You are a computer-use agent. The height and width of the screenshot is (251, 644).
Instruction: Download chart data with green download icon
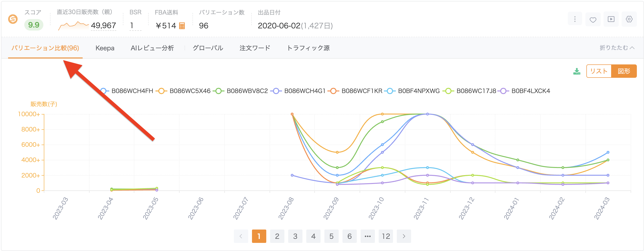pos(577,71)
